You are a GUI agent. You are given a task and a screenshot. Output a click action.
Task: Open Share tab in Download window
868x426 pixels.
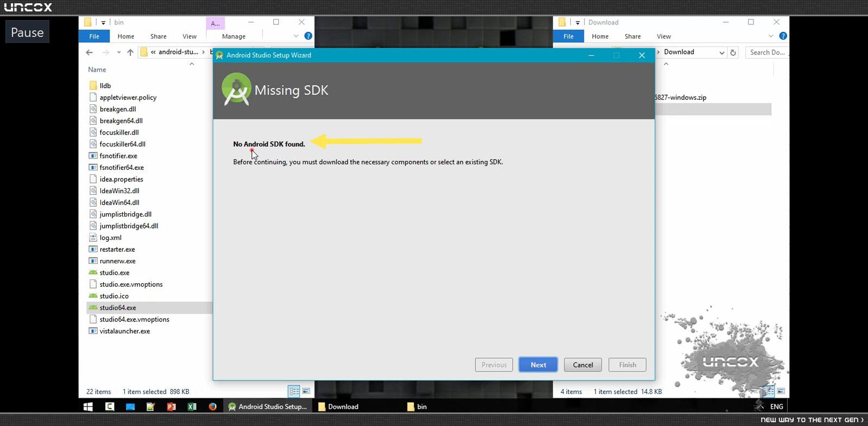pyautogui.click(x=633, y=36)
